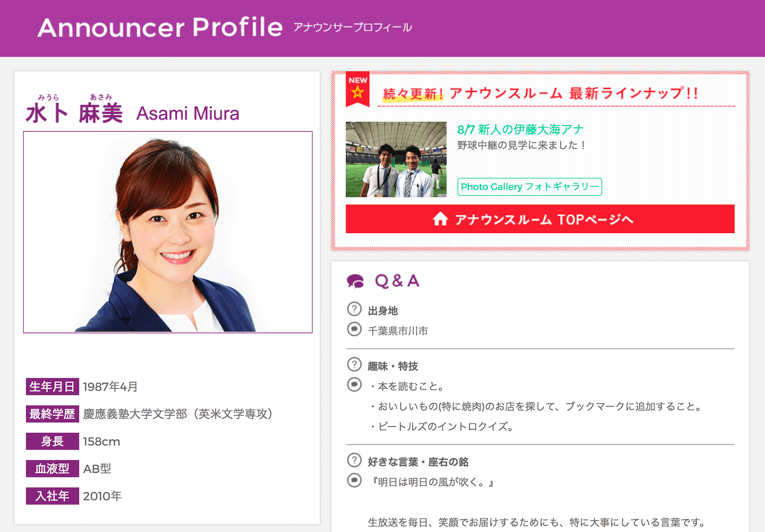Viewport: 765px width, 532px height.
Task: Select the 最終学歴 label
Action: point(52,414)
